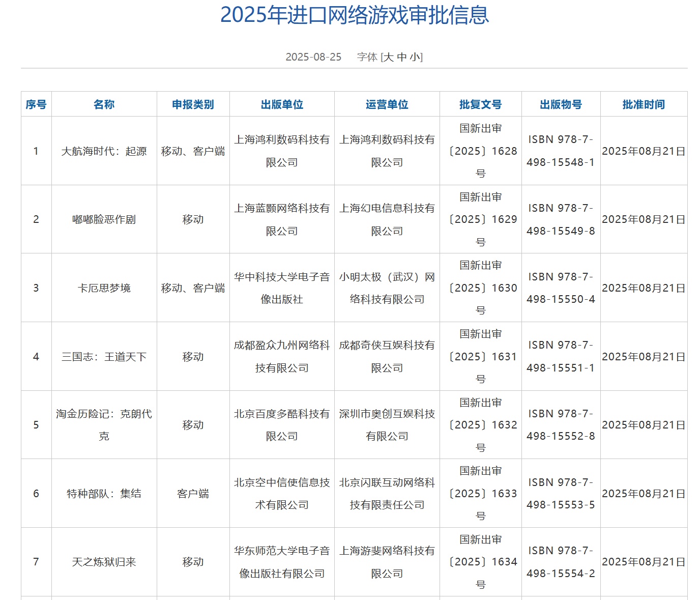Select game name 三国志：王道天下
Image resolution: width=700 pixels, height=600 pixels.
coord(104,357)
